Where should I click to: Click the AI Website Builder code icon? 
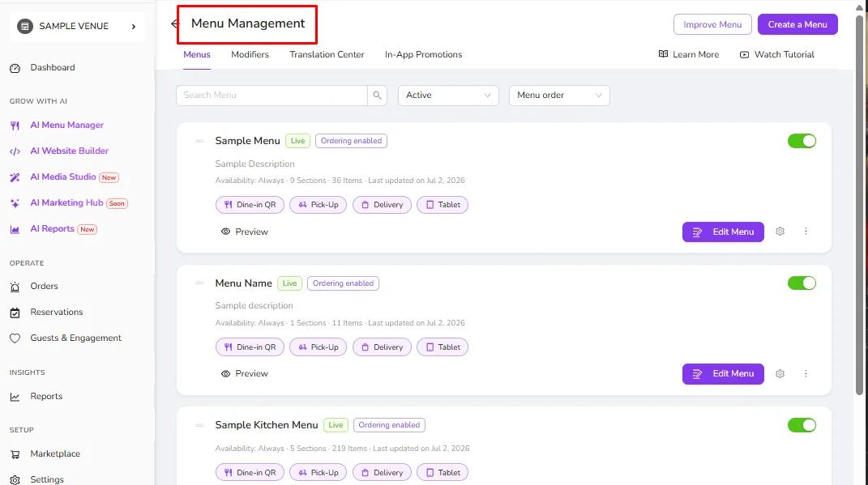(x=15, y=151)
